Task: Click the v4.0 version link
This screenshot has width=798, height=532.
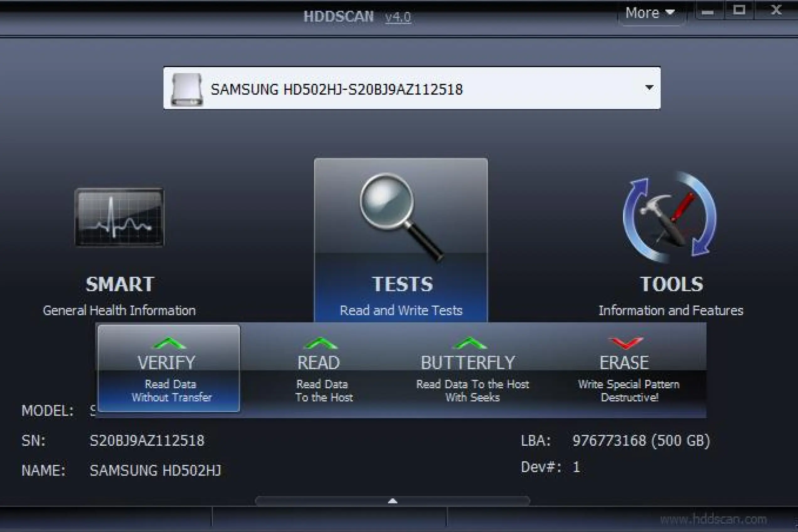Action: 398,17
